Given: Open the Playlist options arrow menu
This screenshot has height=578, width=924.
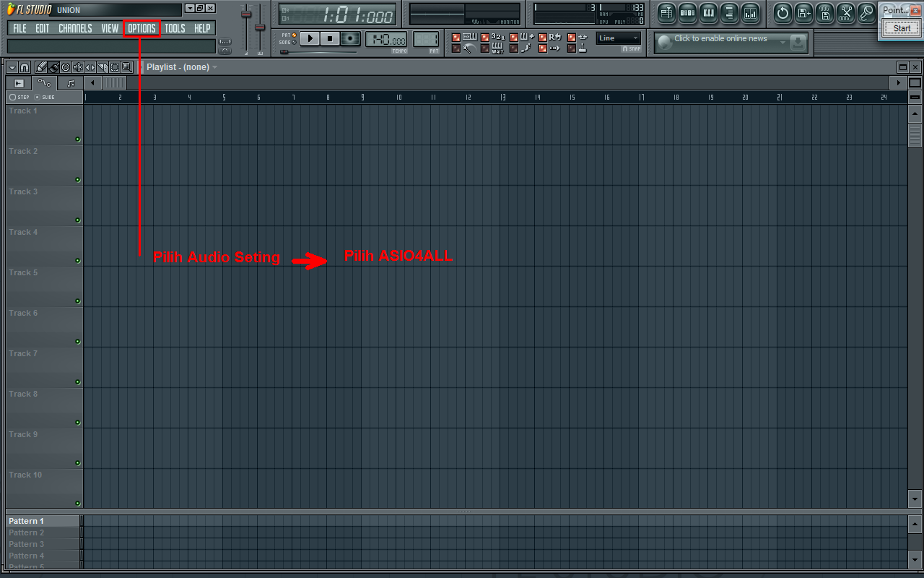Looking at the screenshot, I should coord(12,67).
